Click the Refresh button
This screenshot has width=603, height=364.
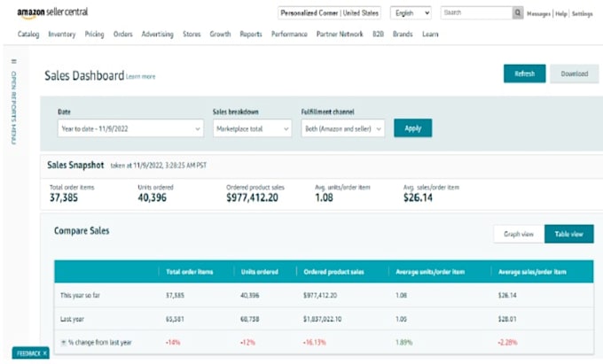pos(525,74)
